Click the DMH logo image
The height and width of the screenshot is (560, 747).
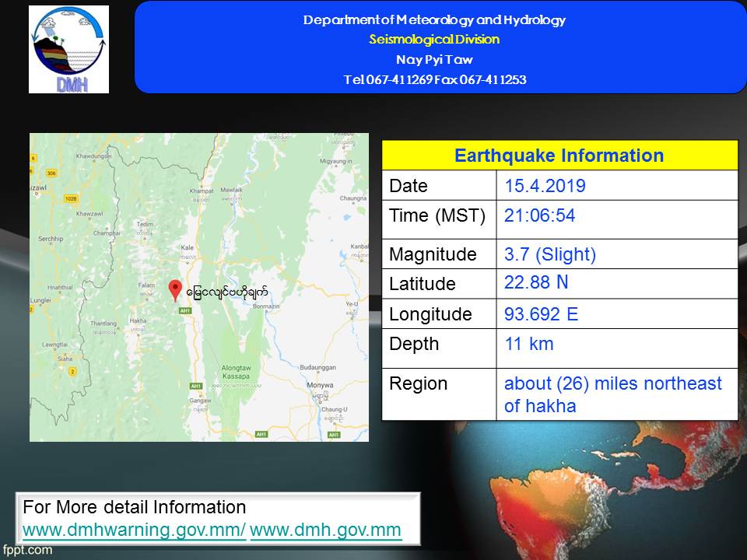[x=68, y=49]
